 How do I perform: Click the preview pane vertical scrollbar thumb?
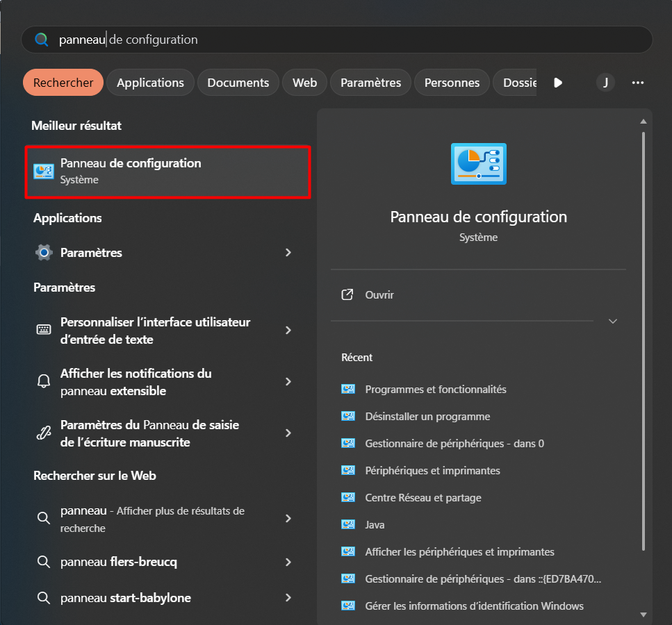[x=644, y=342]
